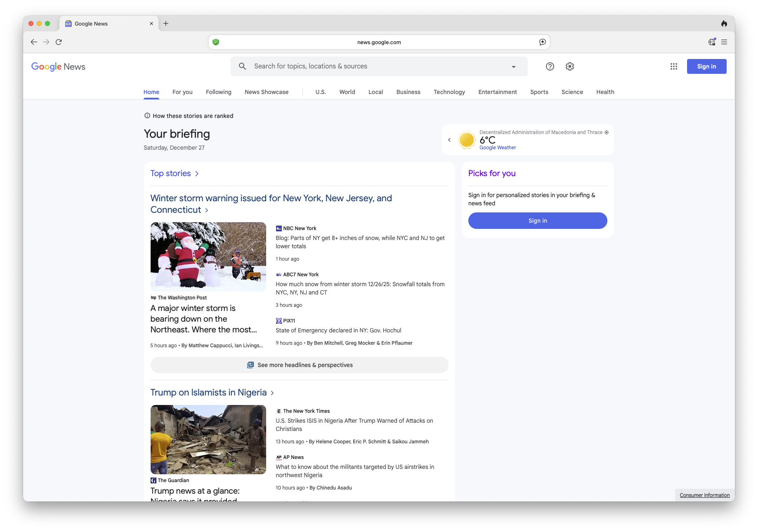Click the inflatable Santa snow storm thumbnail
Screen dimensions: 758x532
click(x=208, y=257)
